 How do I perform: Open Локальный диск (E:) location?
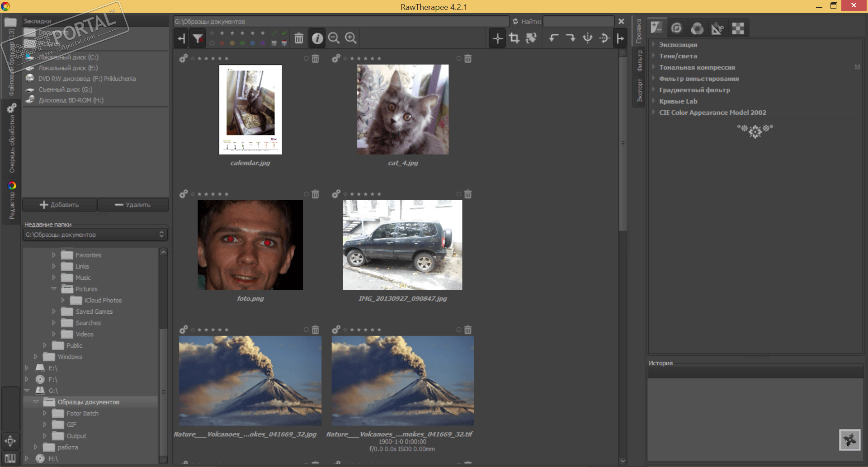[x=68, y=68]
